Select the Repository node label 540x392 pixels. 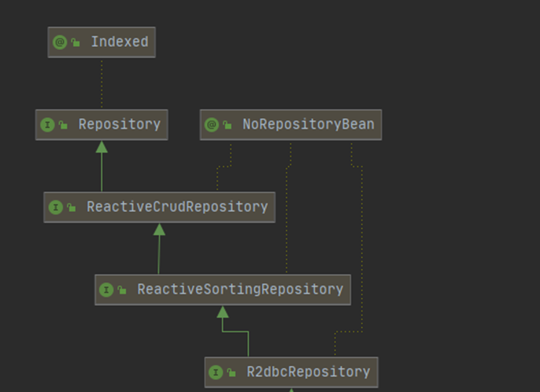(119, 124)
